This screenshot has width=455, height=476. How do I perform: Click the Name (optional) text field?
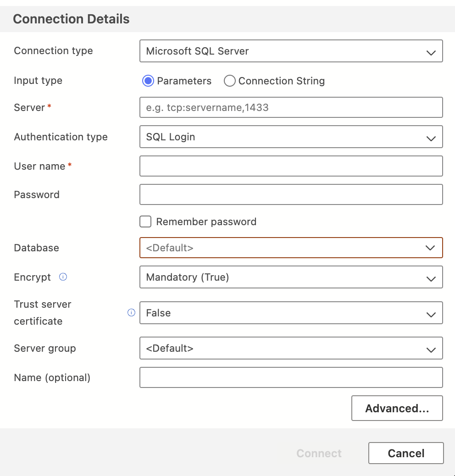pyautogui.click(x=291, y=377)
